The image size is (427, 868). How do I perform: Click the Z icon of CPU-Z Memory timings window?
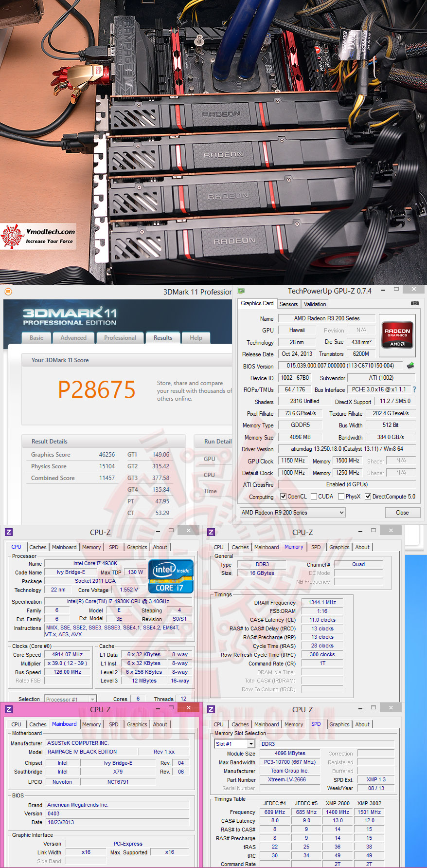tap(211, 532)
